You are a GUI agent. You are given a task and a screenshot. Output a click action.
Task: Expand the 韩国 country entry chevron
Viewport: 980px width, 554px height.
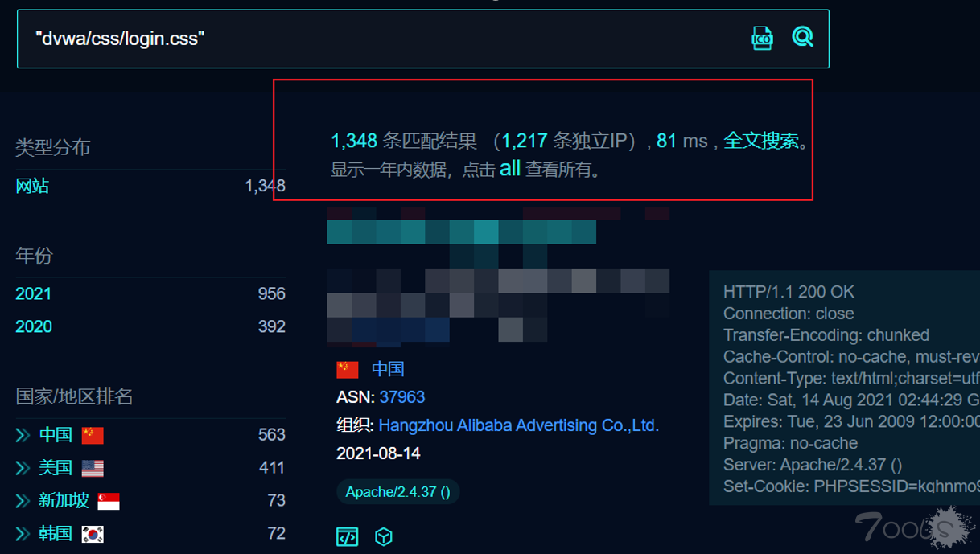coord(23,534)
